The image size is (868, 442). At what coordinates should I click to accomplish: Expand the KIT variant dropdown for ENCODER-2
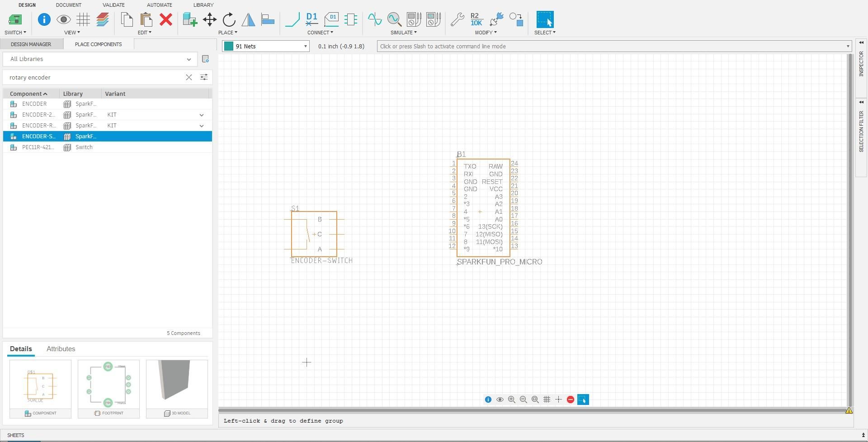(202, 114)
